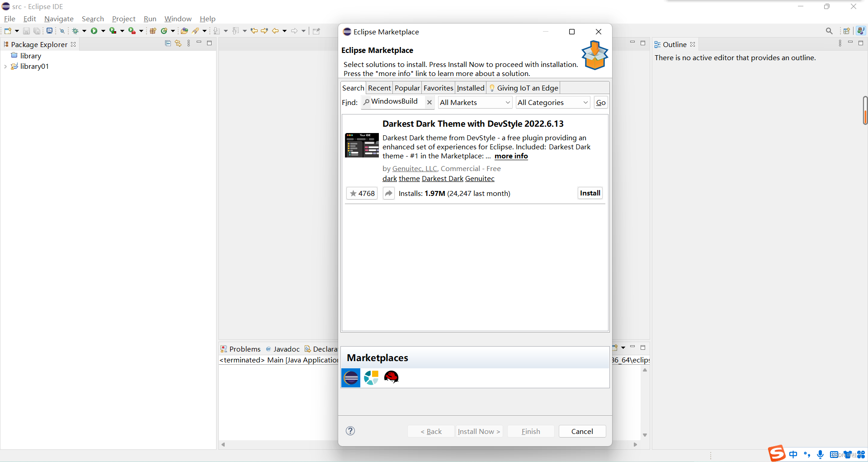The height and width of the screenshot is (462, 868).
Task: Switch to the Recent tab
Action: click(379, 88)
